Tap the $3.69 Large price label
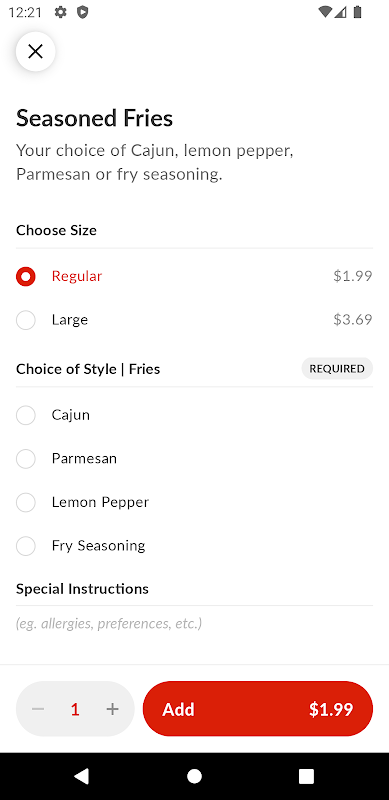389x800 pixels. click(353, 320)
